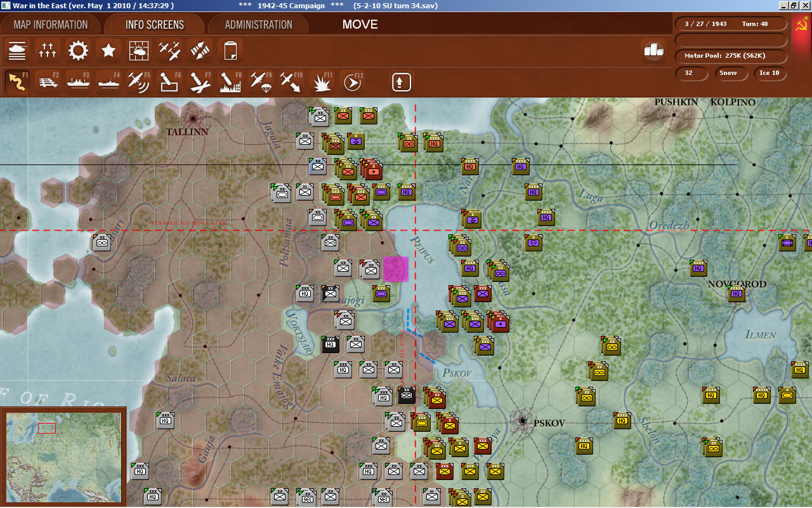Screen dimensions: 812x508
Task: Click the PUSHKIN map label
Action: coord(676,102)
